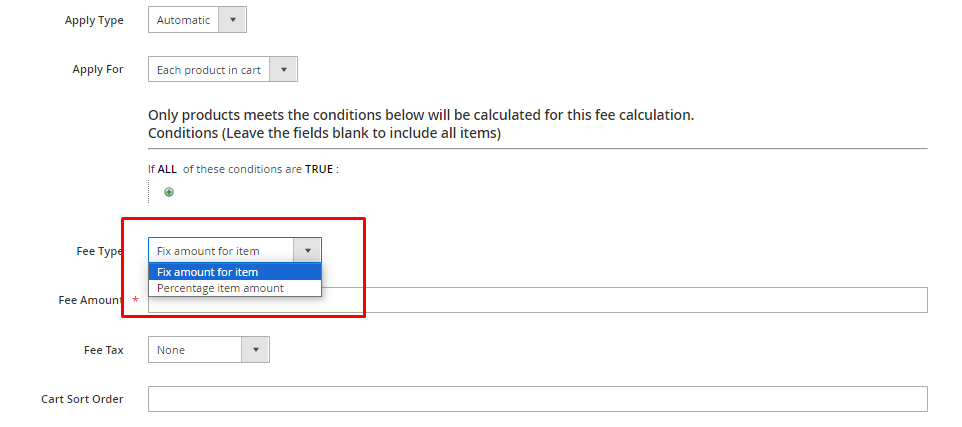962x427 pixels.
Task: Click the 'TRUE' condition value link
Action: (319, 169)
